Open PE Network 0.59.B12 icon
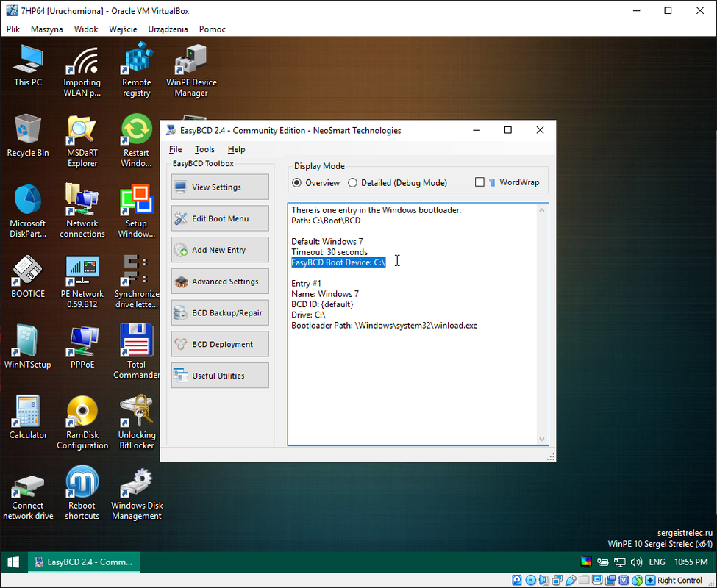The height and width of the screenshot is (588, 717). coord(82,282)
